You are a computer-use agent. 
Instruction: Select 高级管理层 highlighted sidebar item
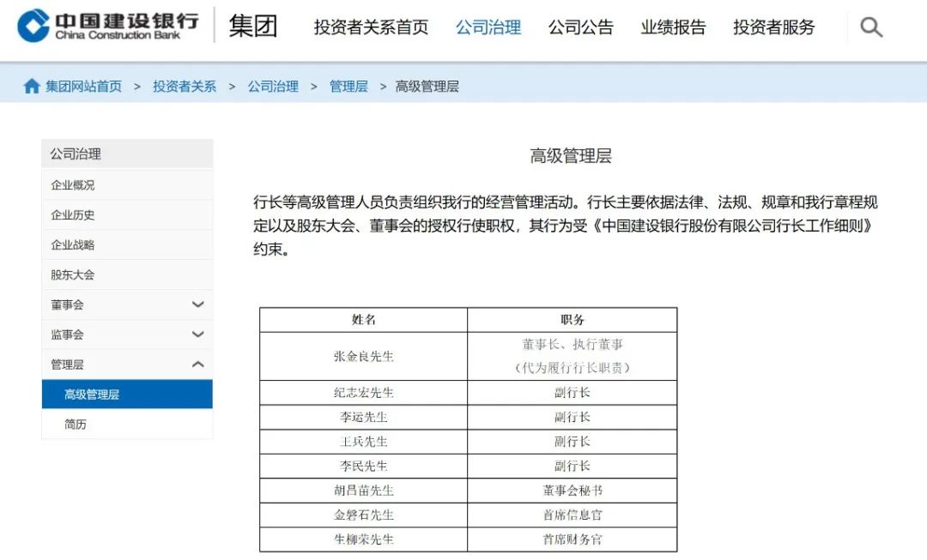(x=127, y=394)
